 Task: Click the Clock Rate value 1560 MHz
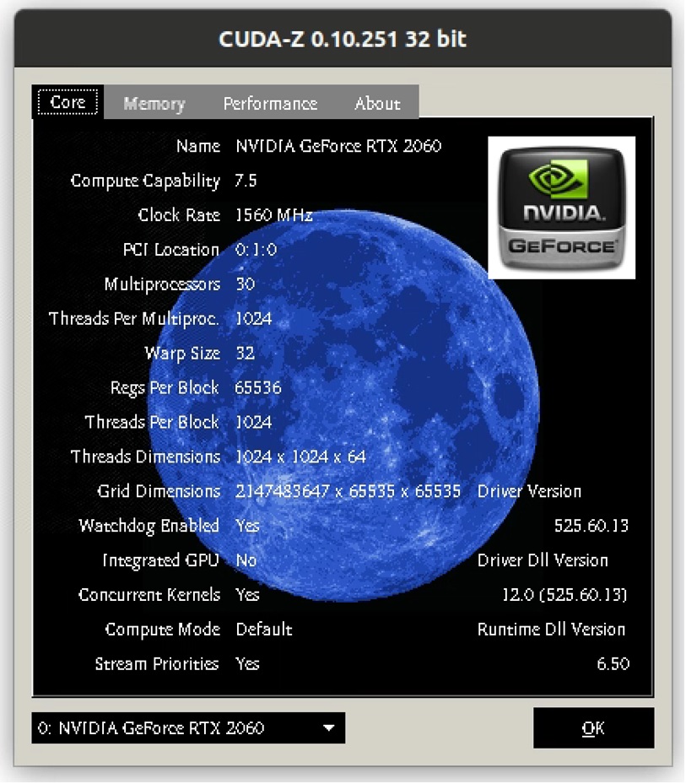[x=274, y=215]
